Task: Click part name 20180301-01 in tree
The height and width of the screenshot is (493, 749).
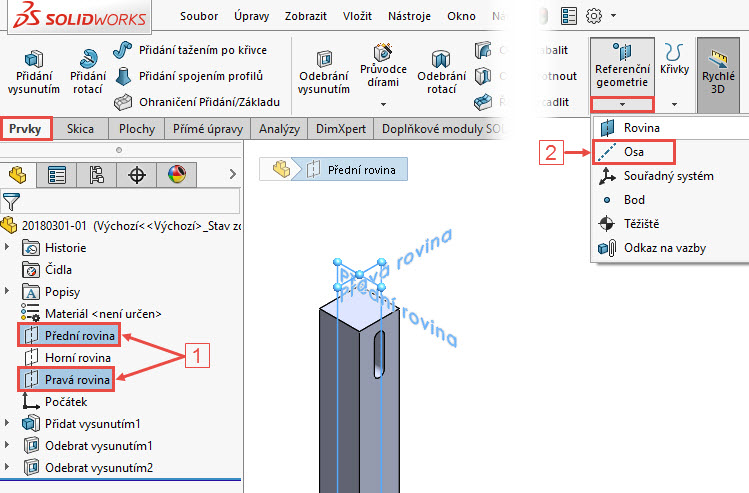Action: (54, 225)
